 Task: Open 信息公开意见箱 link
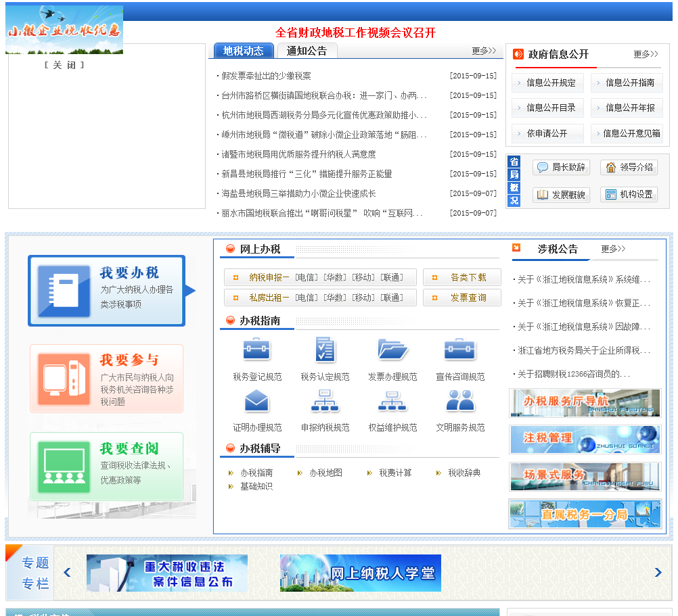(x=627, y=133)
